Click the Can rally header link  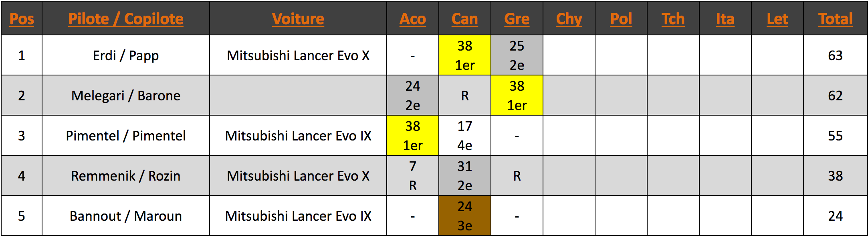(x=464, y=19)
